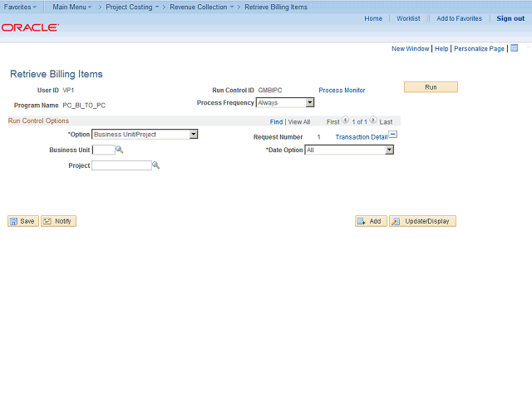Click the page grid icon beside Personalize Page
Viewport: 532px width, 399px height.
tap(515, 48)
